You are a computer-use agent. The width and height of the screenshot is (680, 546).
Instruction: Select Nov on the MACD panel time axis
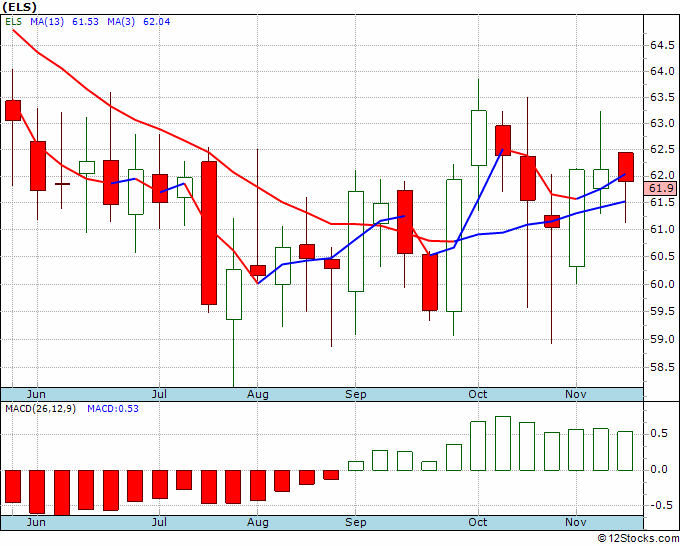coord(576,522)
